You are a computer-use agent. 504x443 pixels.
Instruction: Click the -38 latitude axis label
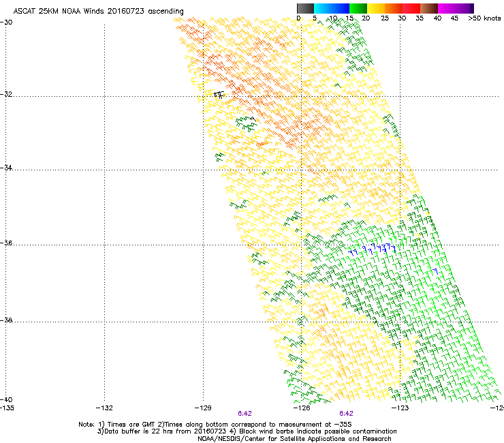pyautogui.click(x=6, y=320)
